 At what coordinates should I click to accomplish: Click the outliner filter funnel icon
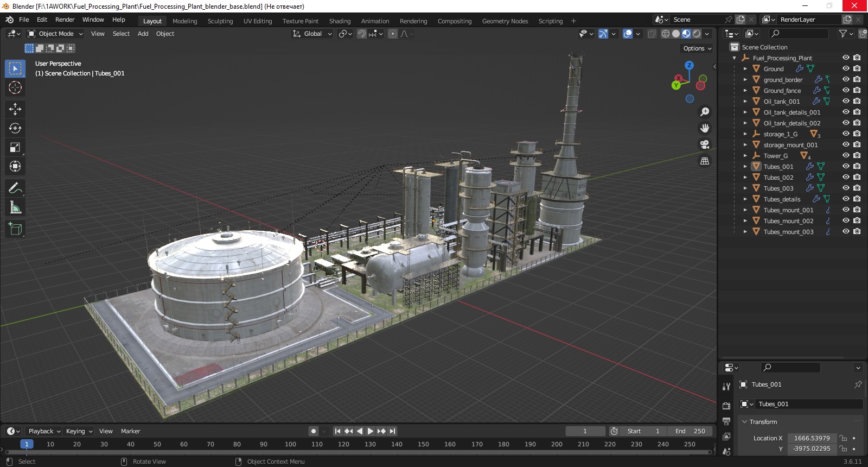tap(843, 34)
